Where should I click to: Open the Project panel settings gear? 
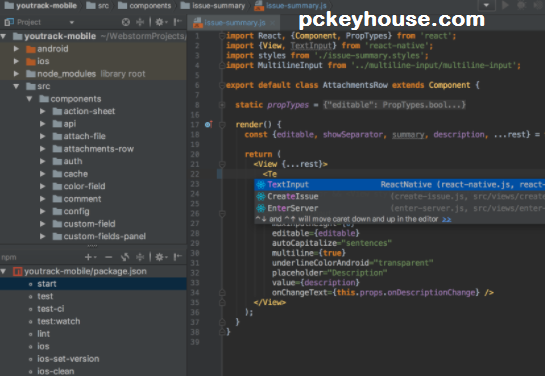click(160, 22)
